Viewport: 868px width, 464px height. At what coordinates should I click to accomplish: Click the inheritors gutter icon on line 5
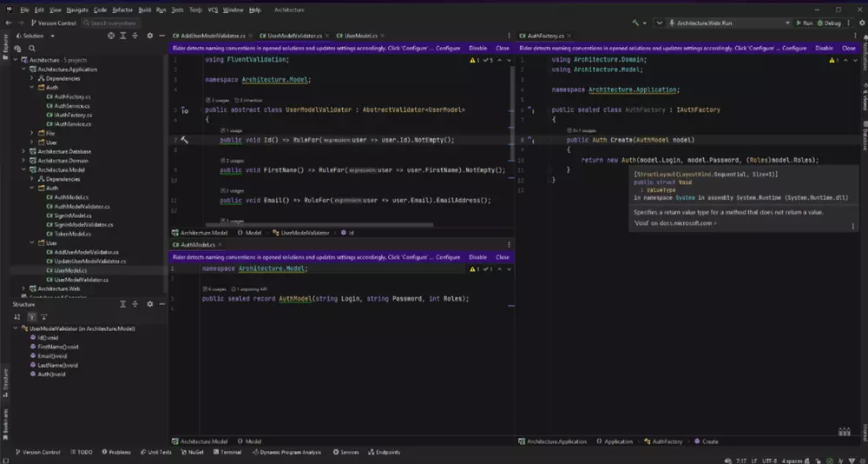tap(185, 110)
